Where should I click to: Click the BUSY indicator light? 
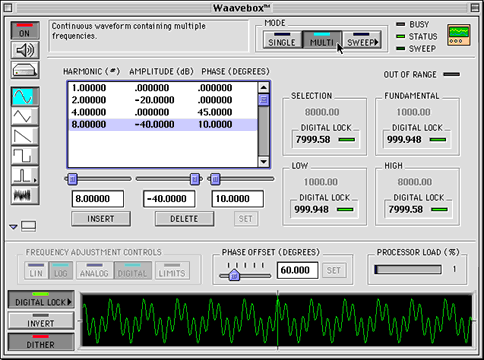tap(400, 24)
